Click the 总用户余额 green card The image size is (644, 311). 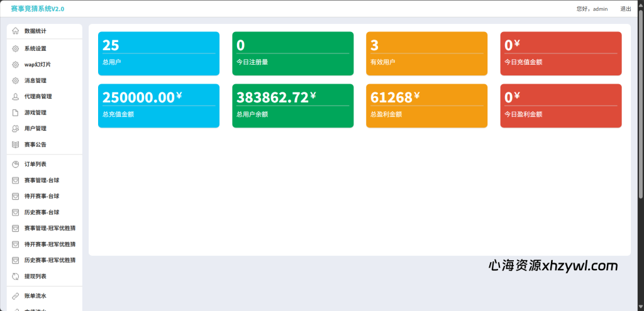point(292,106)
